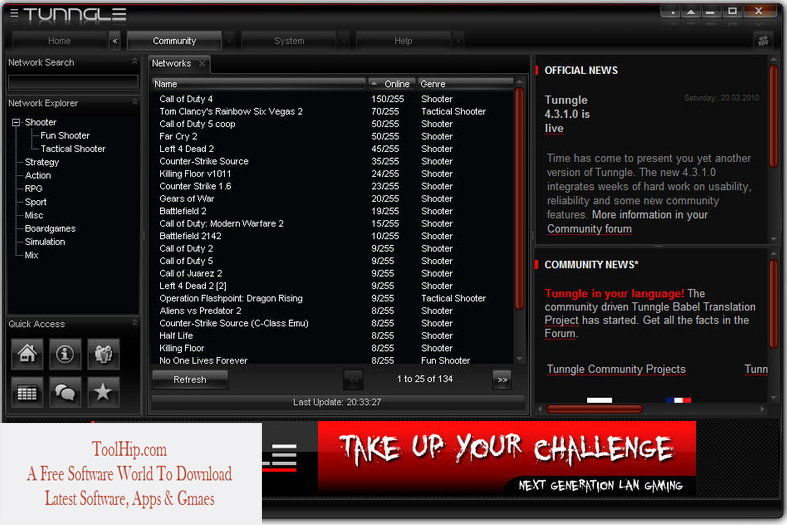
Task: Collapse the Shooter tree node
Action: 16,122
